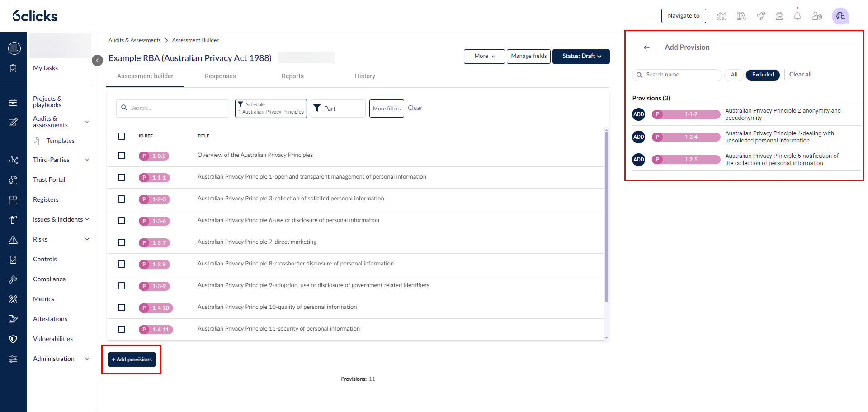868x412 pixels.
Task: Check the box for provision 1-4-10
Action: pos(122,308)
